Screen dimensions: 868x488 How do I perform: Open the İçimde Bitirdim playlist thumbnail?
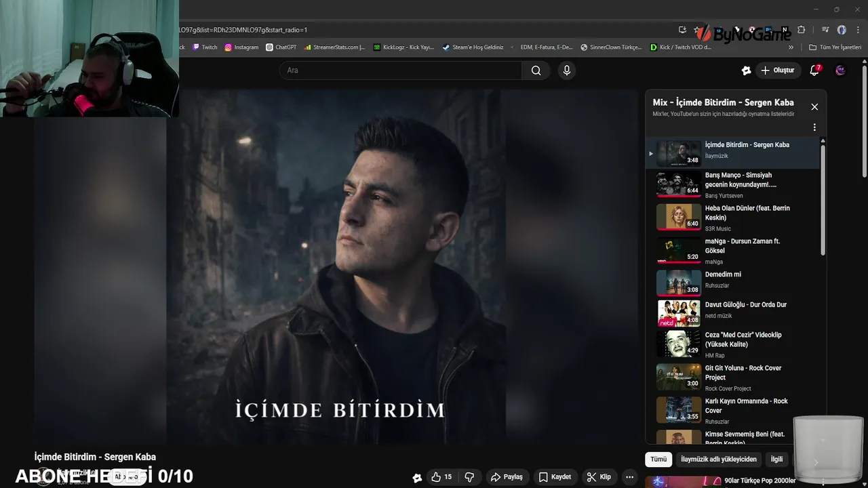coord(679,153)
